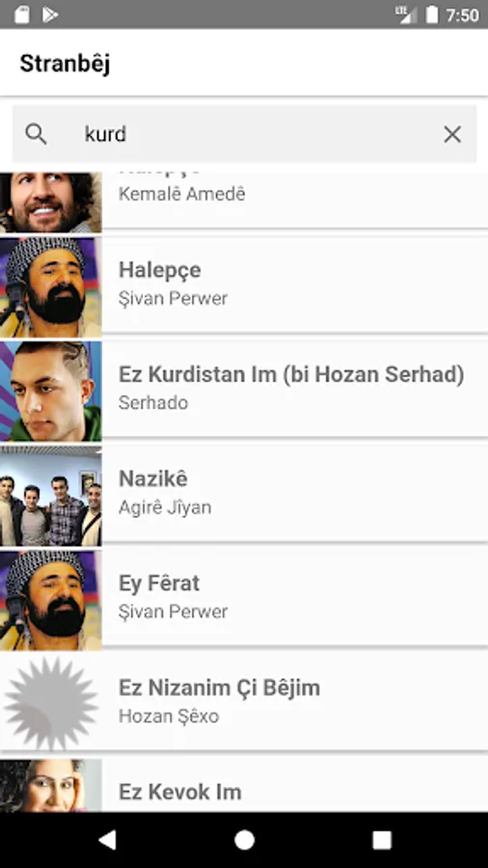
Task: Select the Ez Kevok Im entry
Action: pos(244,785)
